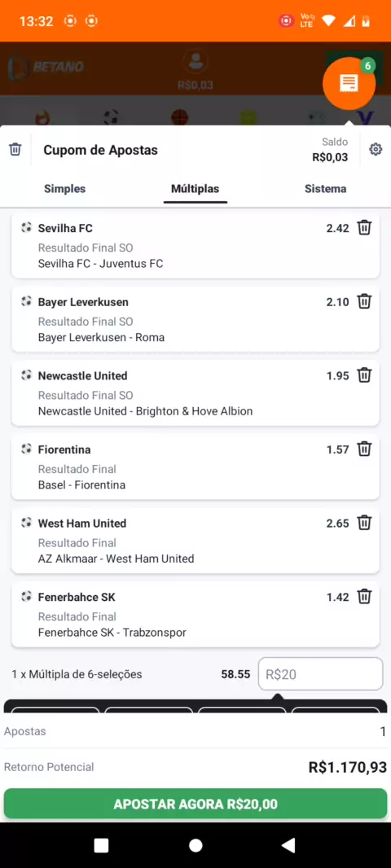The width and height of the screenshot is (391, 868).
Task: Tap the orange floating bet slip button
Action: click(x=349, y=84)
